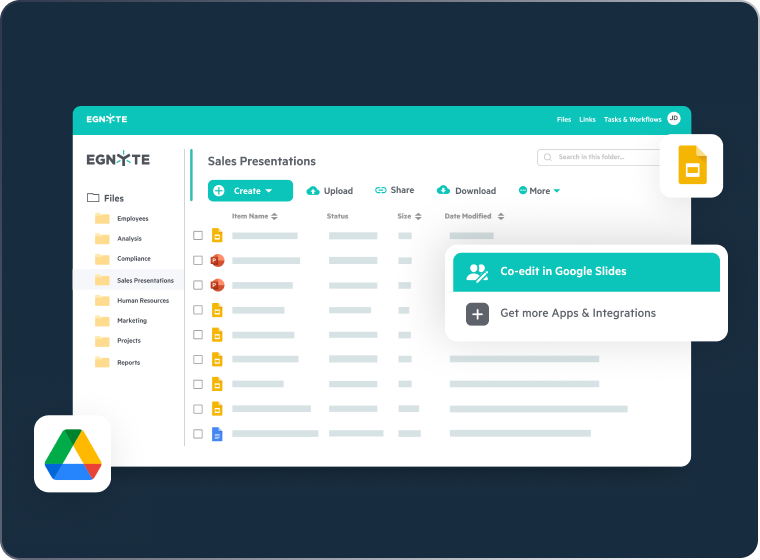Sort by Item Name column arrows
The width and height of the screenshot is (760, 560).
coord(274,216)
